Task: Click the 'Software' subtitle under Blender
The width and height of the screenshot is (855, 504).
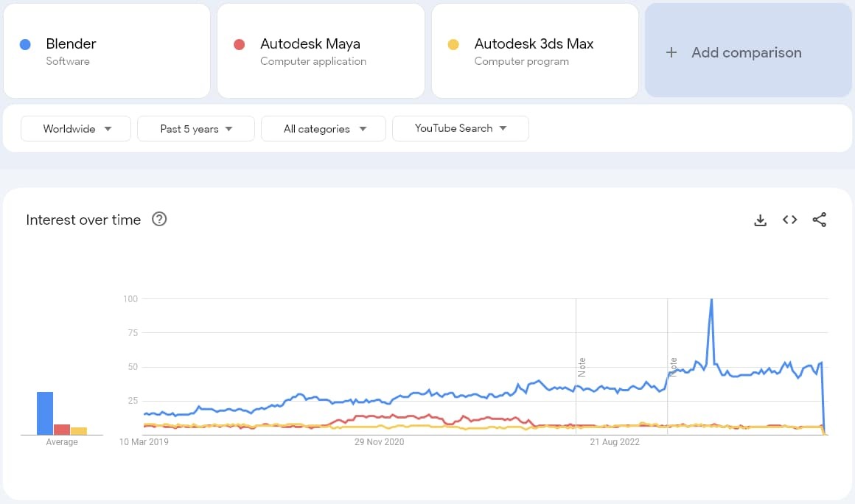Action: pos(68,61)
